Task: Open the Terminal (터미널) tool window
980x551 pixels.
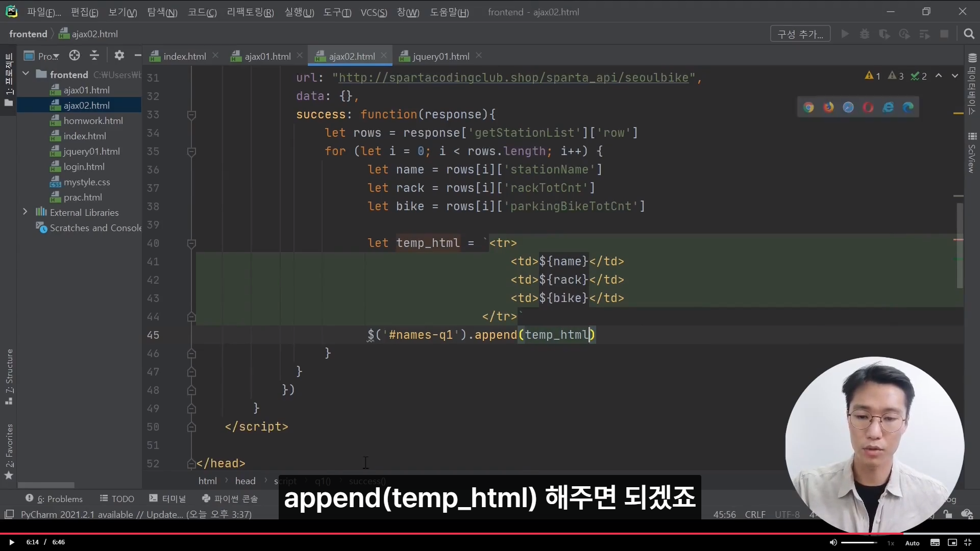Action: pos(167,498)
